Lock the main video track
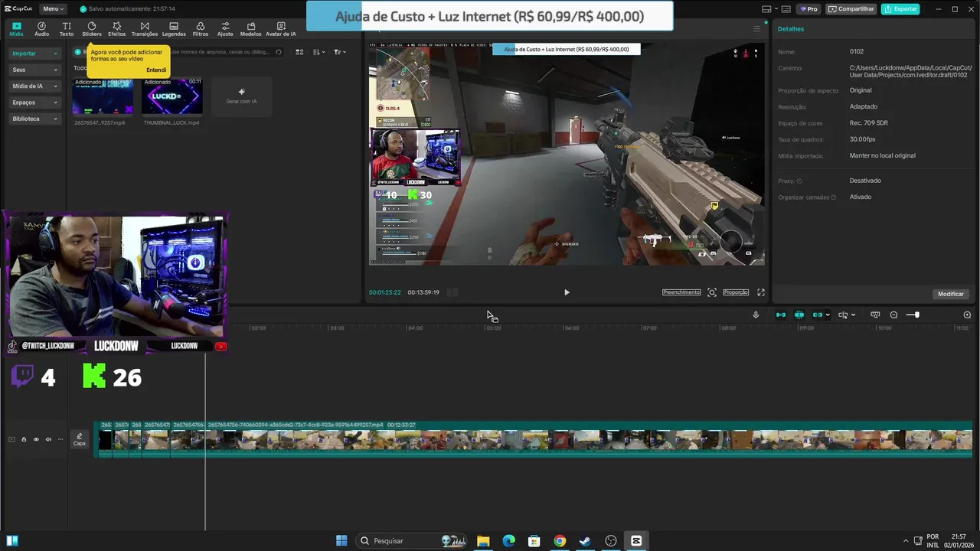The width and height of the screenshot is (980, 551). point(23,439)
